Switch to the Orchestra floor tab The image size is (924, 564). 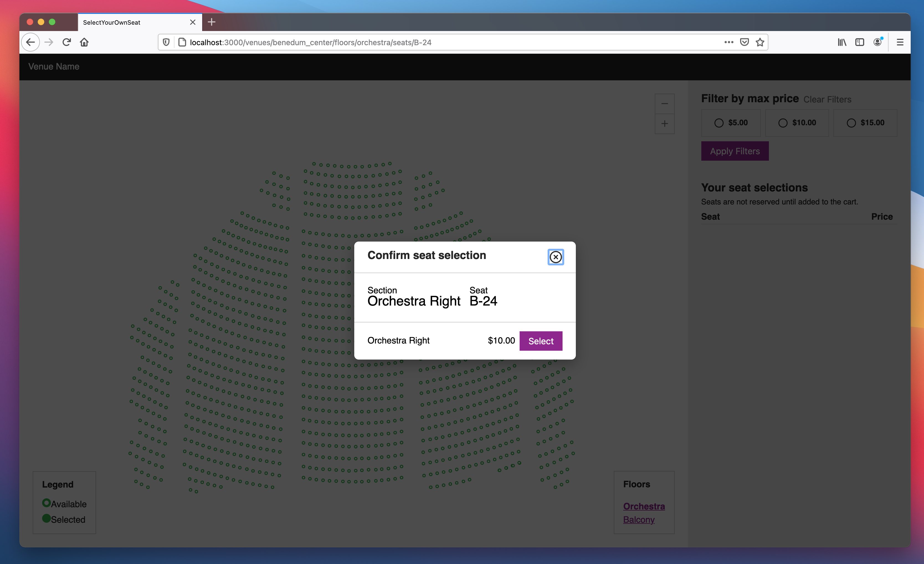click(643, 506)
